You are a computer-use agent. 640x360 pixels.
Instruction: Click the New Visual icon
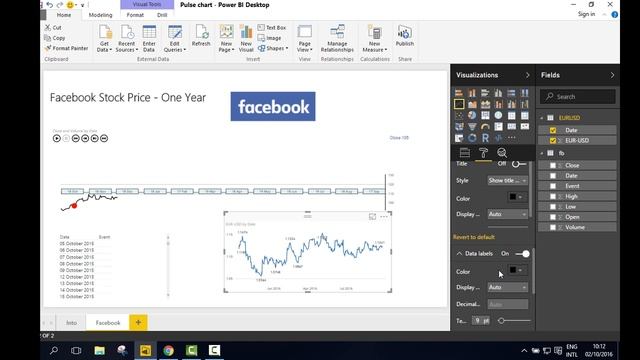246,32
